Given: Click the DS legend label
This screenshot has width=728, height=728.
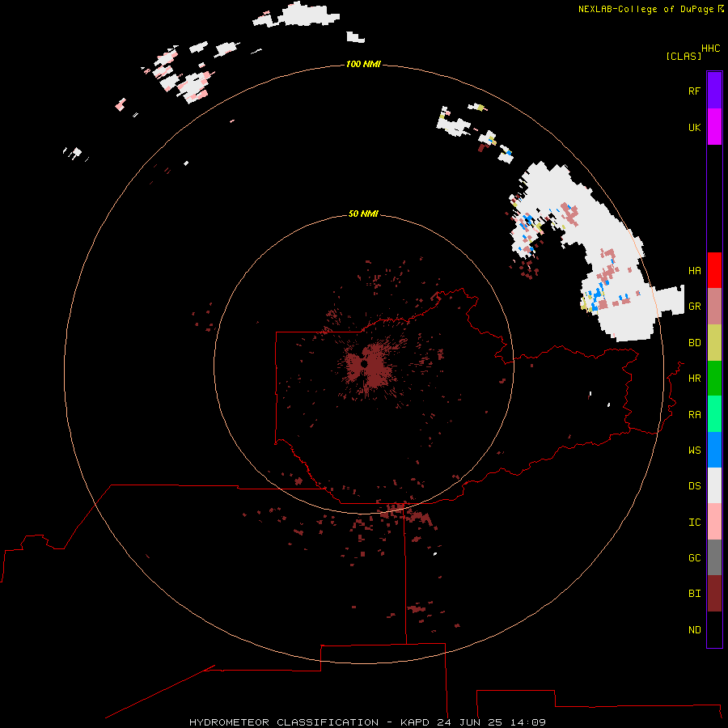Looking at the screenshot, I should 694,485.
